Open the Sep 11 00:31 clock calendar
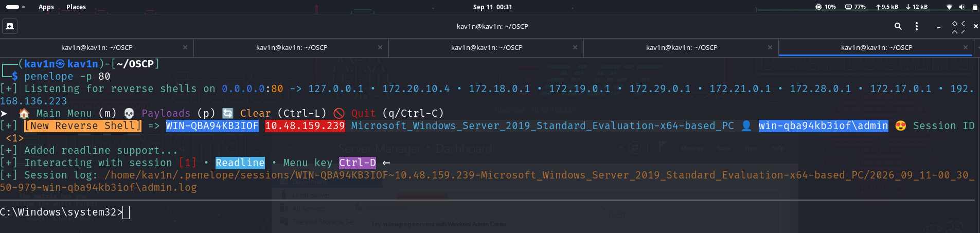Screen dimensions: 980x233 tap(492, 7)
